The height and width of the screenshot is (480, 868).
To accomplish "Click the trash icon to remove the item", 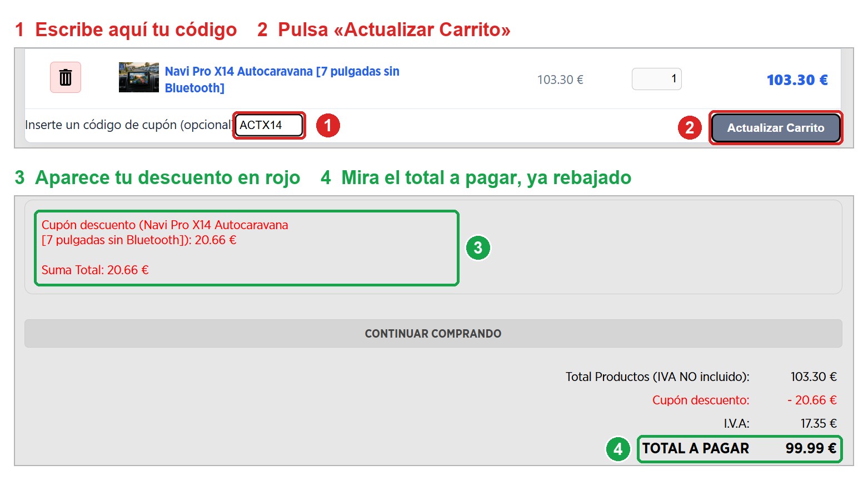I will click(66, 77).
